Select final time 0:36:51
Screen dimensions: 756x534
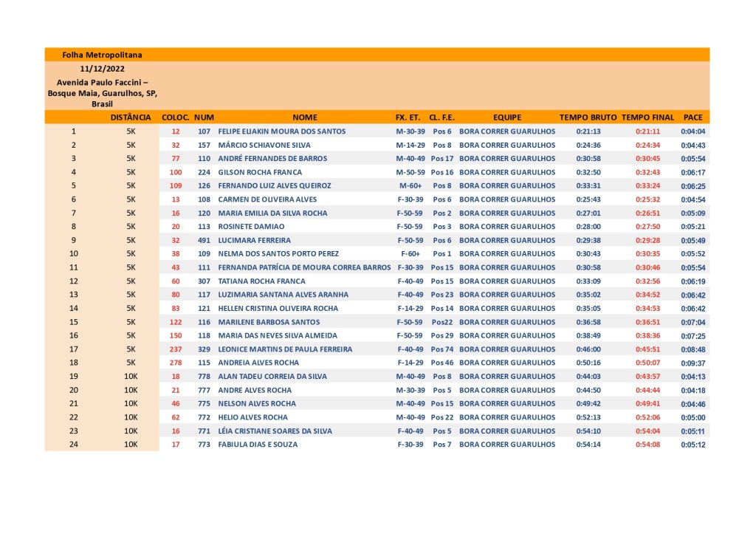point(647,322)
